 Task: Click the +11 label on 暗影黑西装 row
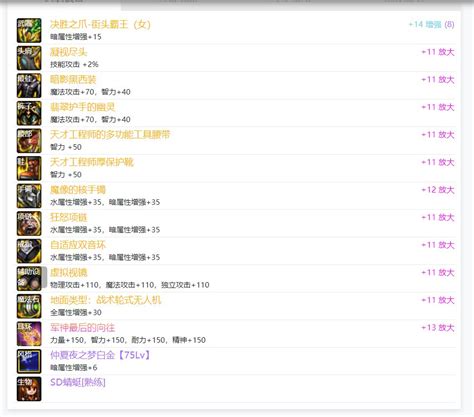pos(438,79)
